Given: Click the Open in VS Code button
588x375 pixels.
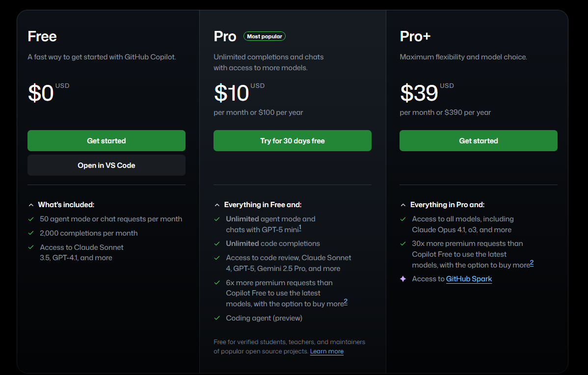Looking at the screenshot, I should click(107, 165).
